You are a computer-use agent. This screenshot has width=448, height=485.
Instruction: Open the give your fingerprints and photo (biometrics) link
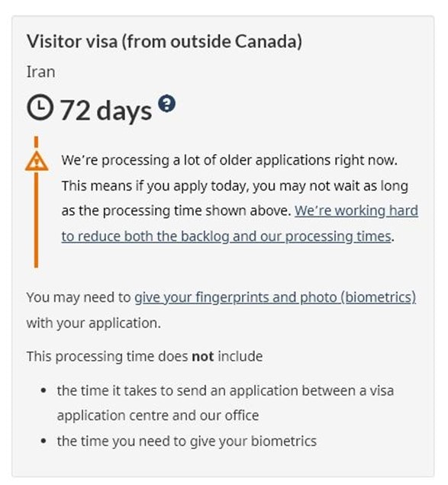276,297
